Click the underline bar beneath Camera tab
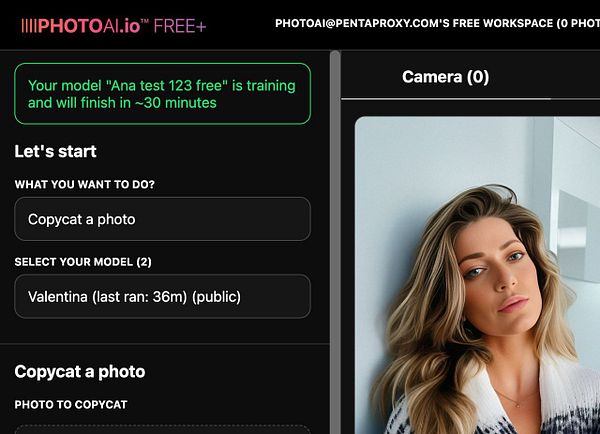This screenshot has height=434, width=600. (x=445, y=99)
